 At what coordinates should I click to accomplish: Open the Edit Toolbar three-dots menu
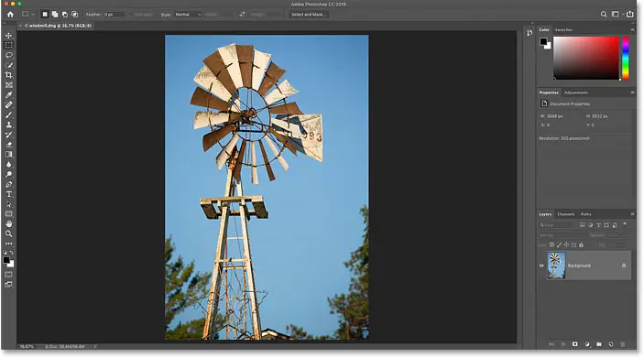pyautogui.click(x=8, y=244)
